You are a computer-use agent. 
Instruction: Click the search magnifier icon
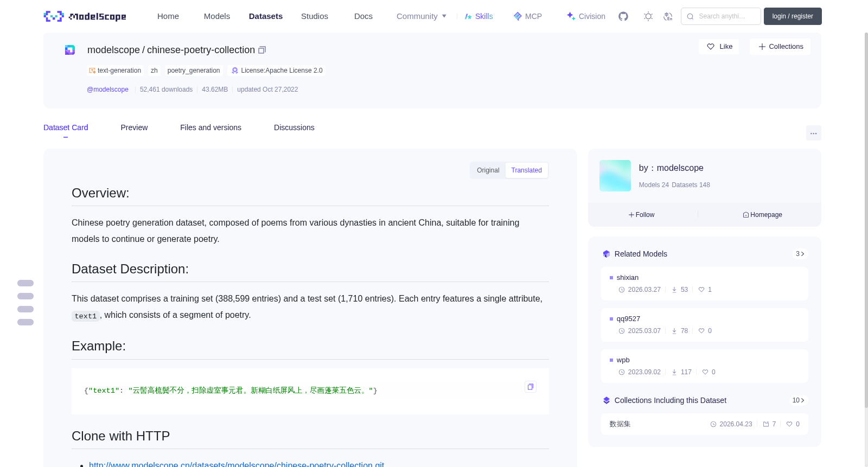[x=690, y=16]
